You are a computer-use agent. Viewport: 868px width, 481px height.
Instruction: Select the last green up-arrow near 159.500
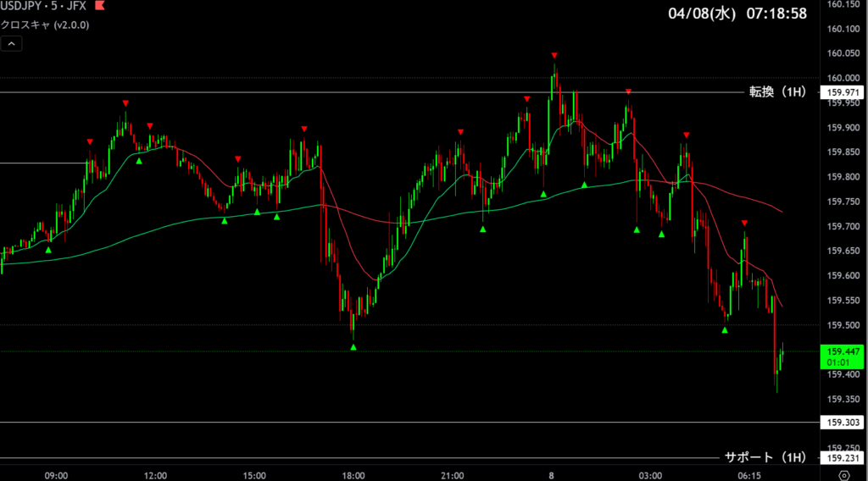click(x=725, y=329)
